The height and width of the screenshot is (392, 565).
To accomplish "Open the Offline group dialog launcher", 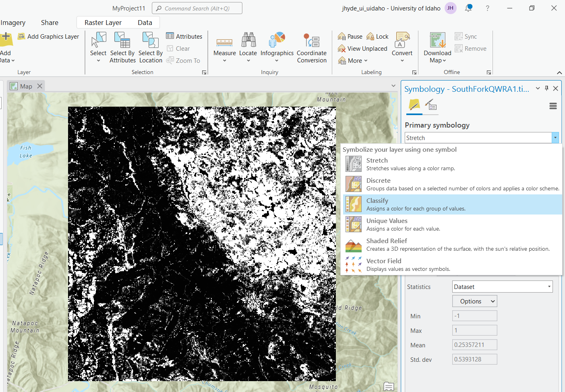I will point(489,72).
